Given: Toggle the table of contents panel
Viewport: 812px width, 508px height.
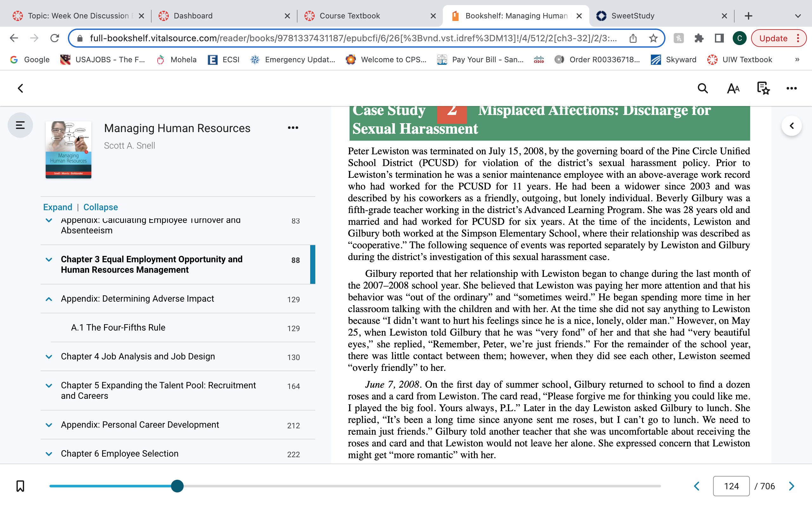Looking at the screenshot, I should pyautogui.click(x=20, y=125).
